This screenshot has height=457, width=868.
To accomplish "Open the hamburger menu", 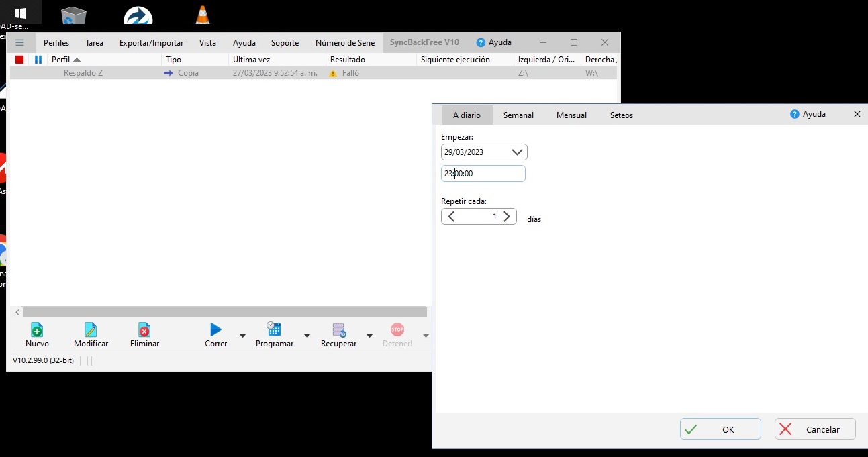I will pos(19,42).
